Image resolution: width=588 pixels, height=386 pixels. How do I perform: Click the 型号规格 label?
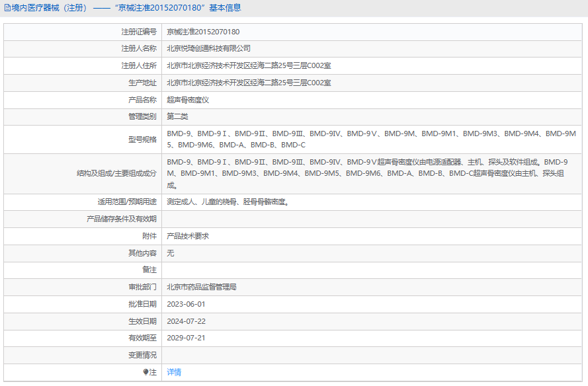coord(142,139)
